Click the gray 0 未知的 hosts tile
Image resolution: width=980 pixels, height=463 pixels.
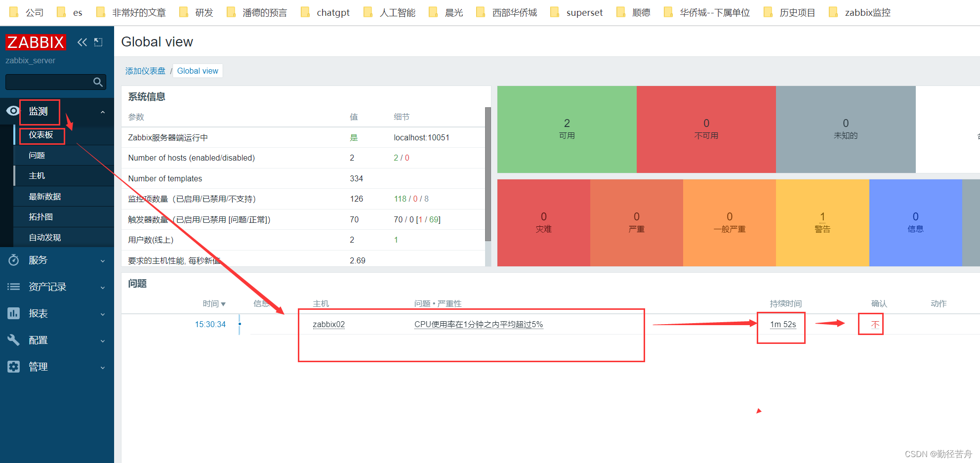pyautogui.click(x=846, y=129)
